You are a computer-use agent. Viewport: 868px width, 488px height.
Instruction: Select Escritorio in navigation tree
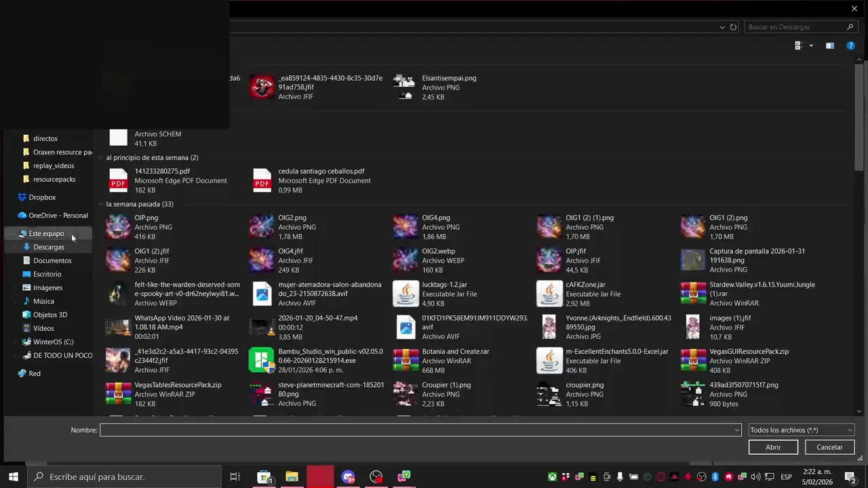(x=47, y=274)
